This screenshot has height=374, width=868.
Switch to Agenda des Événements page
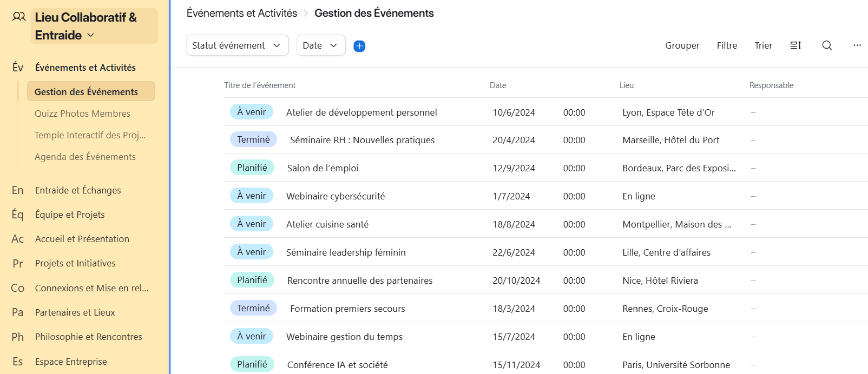point(85,157)
